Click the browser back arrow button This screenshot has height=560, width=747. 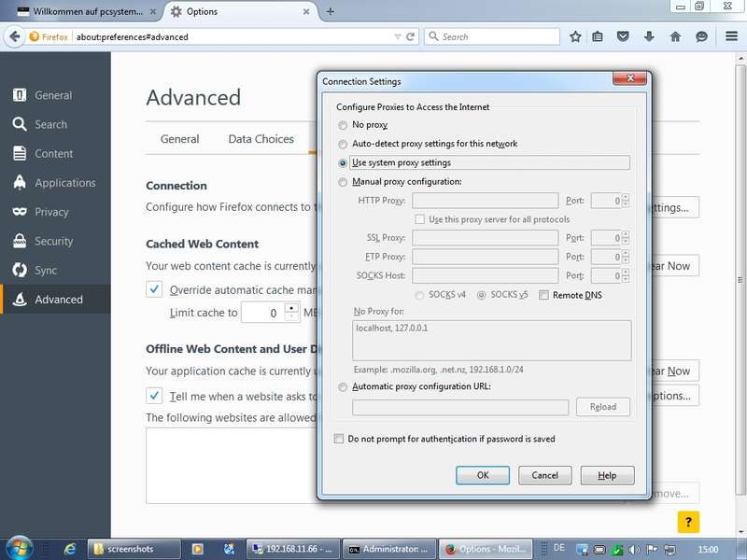(x=15, y=36)
